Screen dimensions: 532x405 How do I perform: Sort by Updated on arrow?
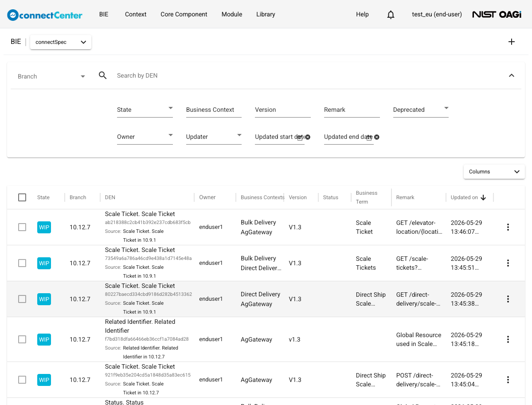(483, 197)
